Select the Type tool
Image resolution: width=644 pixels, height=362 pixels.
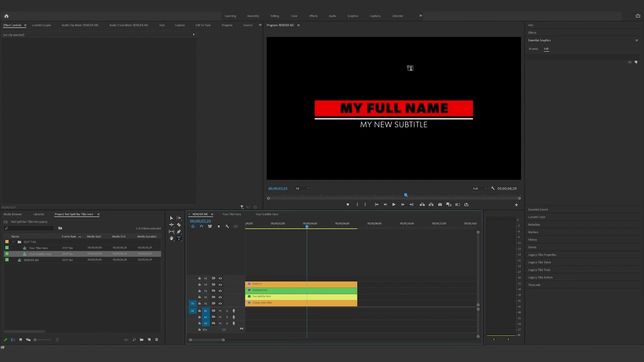[179, 238]
